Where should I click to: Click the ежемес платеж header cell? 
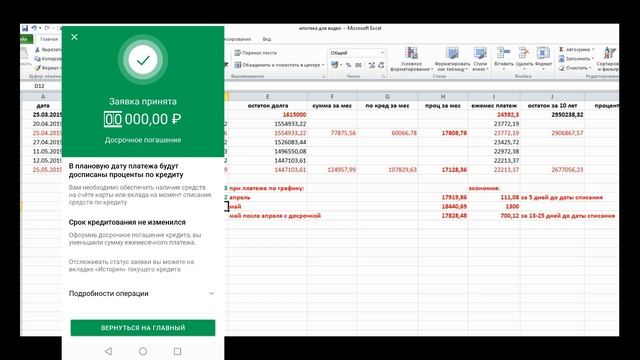pos(494,106)
